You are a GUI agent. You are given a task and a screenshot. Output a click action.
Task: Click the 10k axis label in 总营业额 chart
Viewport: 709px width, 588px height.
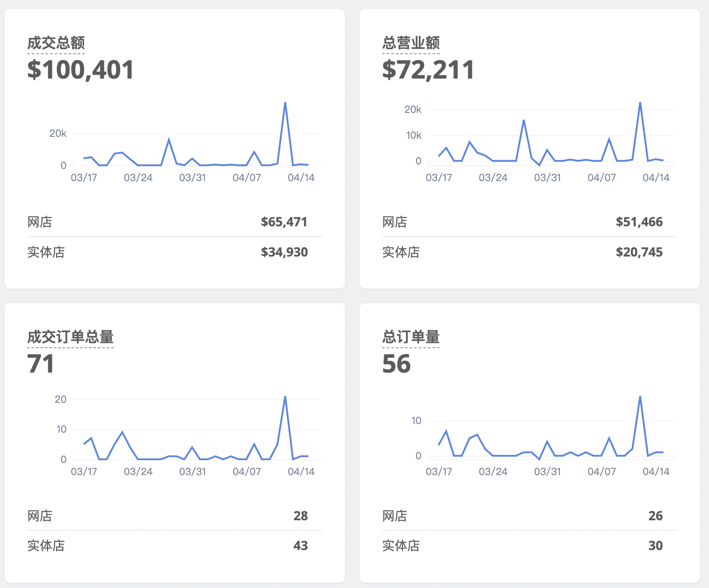click(414, 135)
